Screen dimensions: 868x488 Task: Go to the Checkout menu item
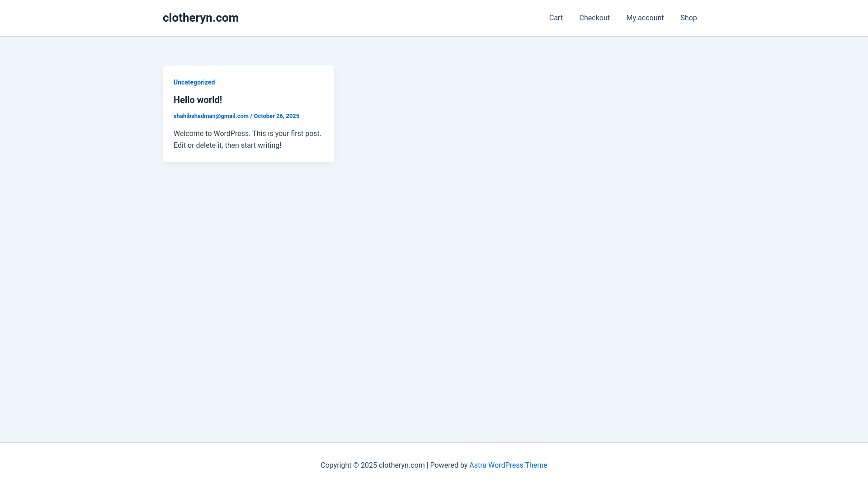[594, 18]
